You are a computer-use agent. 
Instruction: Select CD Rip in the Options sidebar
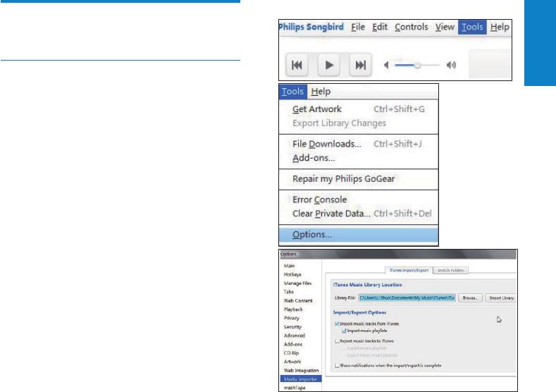[291, 353]
